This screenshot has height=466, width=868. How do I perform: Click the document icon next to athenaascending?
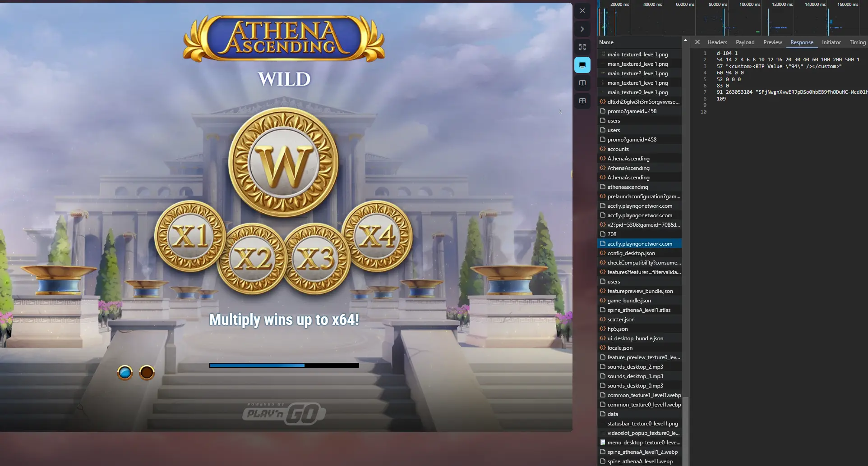coord(602,187)
